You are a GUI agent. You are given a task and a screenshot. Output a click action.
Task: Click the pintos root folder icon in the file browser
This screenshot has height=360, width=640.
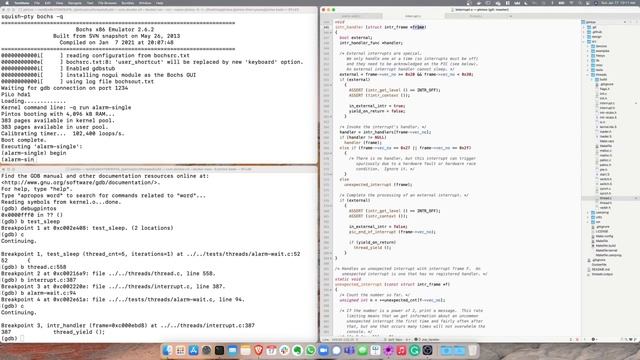click(583, 22)
